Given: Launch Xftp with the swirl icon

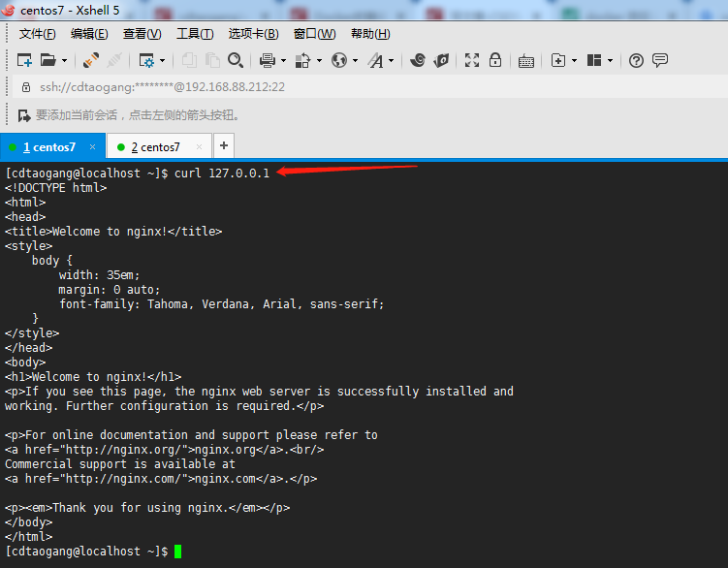Looking at the screenshot, I should coord(418,60).
